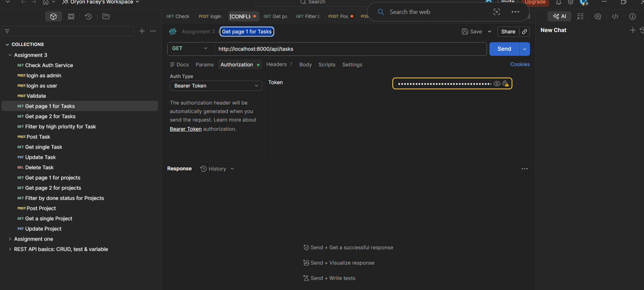Click the request URL field
Screen dimensions: 644x290
click(x=350, y=49)
